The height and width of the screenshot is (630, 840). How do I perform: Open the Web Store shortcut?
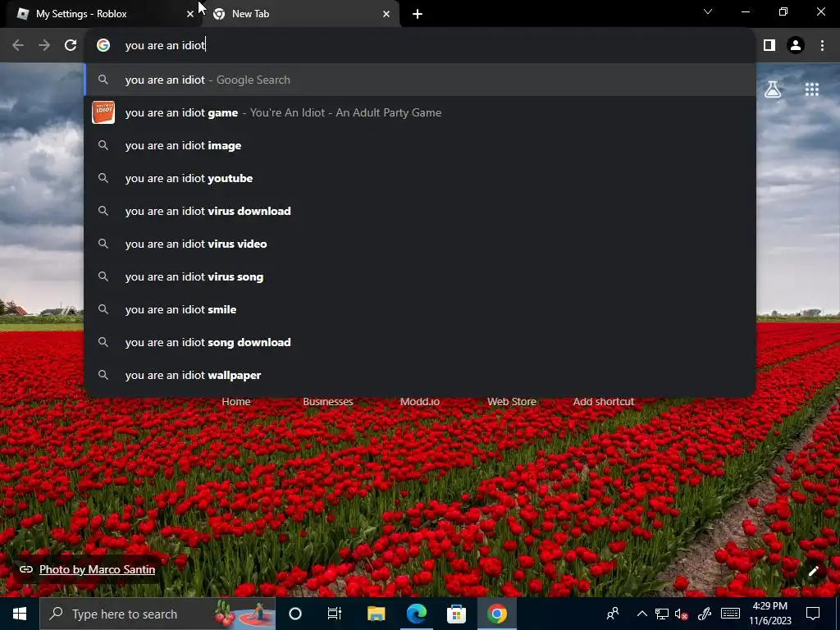coord(512,401)
